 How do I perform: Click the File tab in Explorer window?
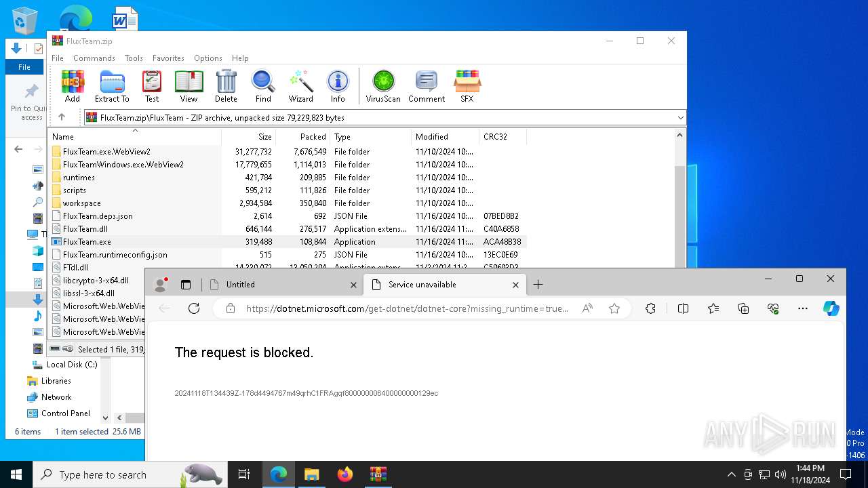(x=24, y=67)
